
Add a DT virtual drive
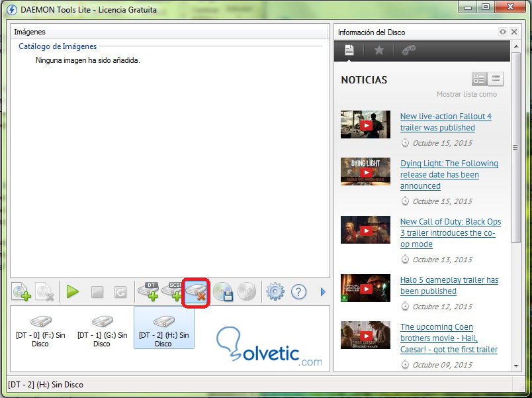tap(149, 291)
